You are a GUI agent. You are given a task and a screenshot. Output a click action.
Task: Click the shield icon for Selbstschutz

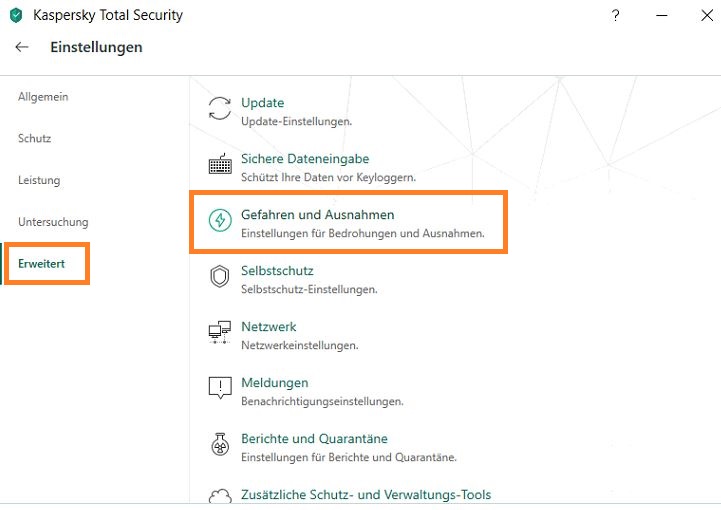(x=220, y=276)
